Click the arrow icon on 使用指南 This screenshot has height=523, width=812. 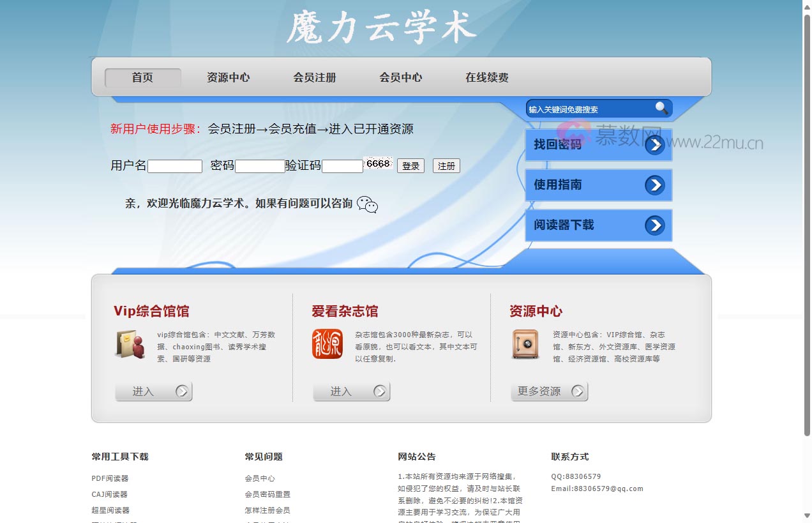pos(656,185)
